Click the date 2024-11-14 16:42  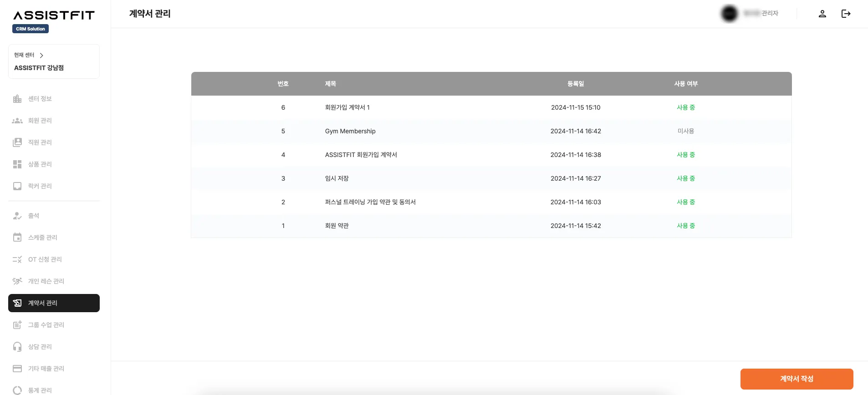(576, 131)
